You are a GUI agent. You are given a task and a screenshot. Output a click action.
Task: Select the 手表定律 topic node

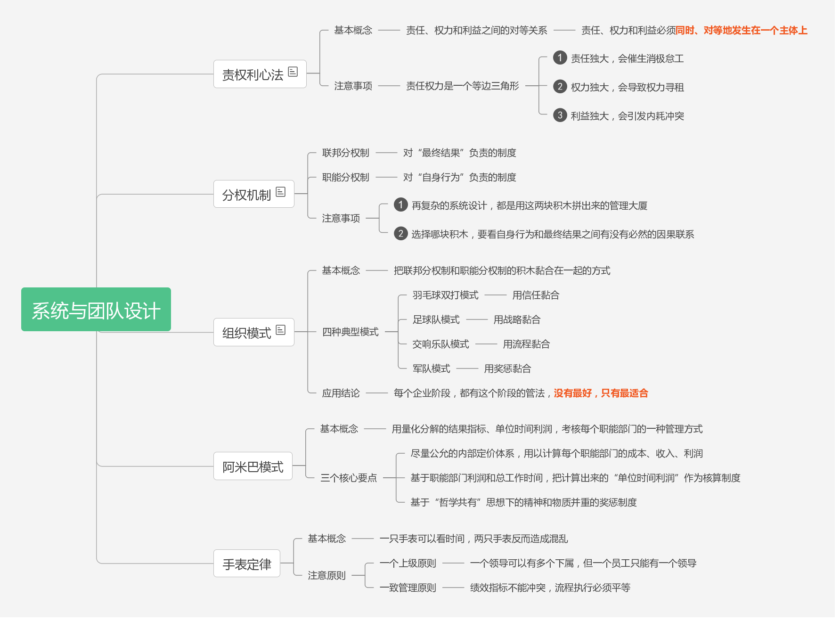pos(247,564)
